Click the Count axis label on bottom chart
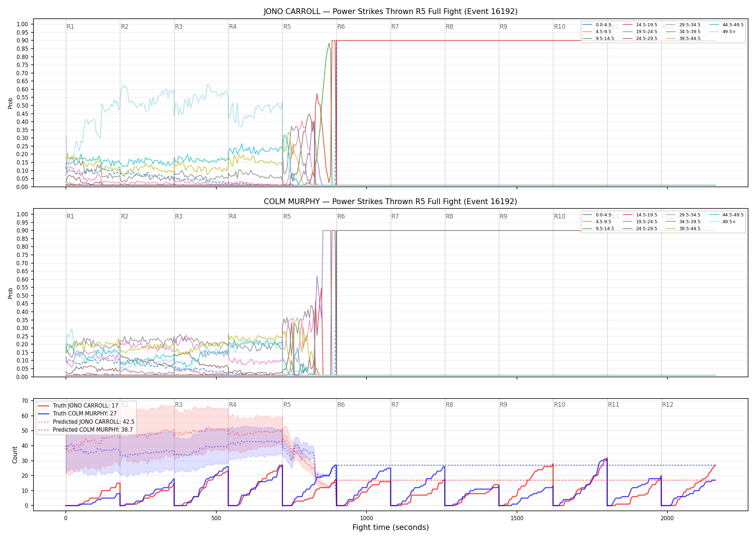This screenshot has width=756, height=540. pyautogui.click(x=15, y=455)
